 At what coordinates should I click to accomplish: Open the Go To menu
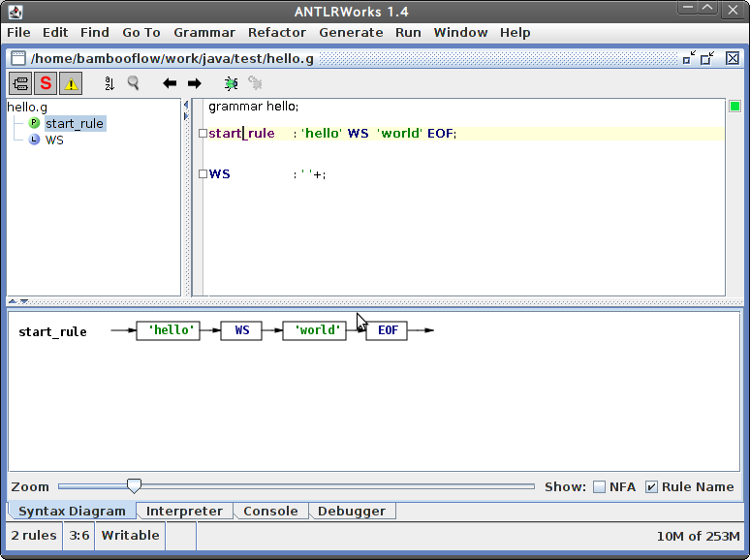coord(141,33)
